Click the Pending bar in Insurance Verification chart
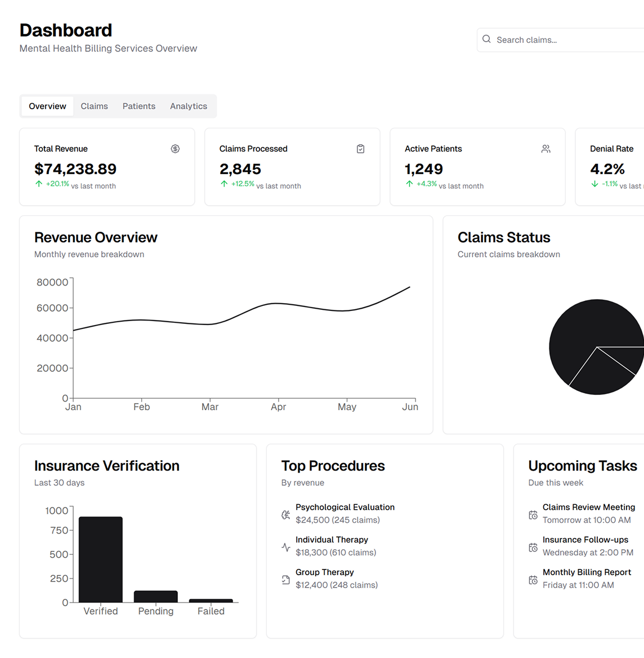 [156, 597]
